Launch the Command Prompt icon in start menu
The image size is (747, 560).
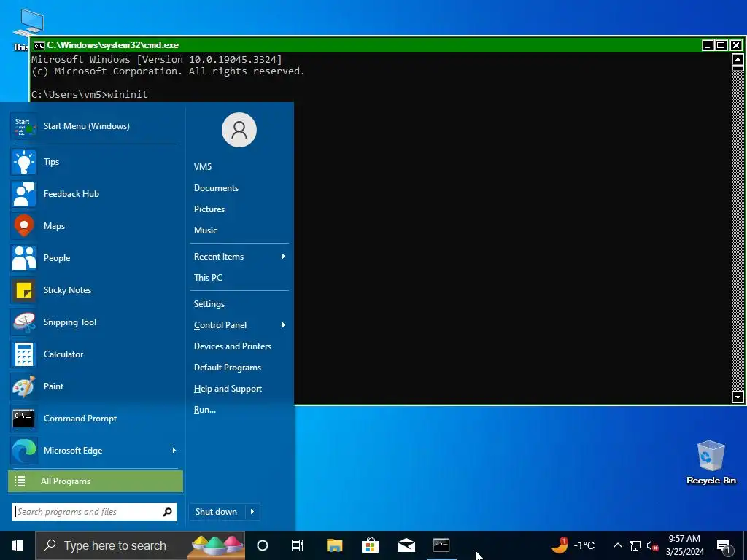[x=23, y=419]
